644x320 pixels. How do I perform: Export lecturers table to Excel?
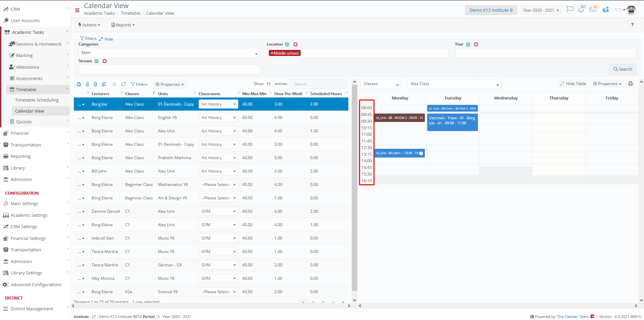(x=87, y=84)
